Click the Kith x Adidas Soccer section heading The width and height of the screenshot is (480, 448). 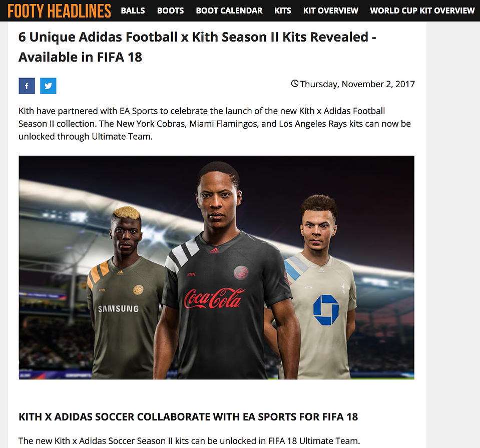coord(188,417)
